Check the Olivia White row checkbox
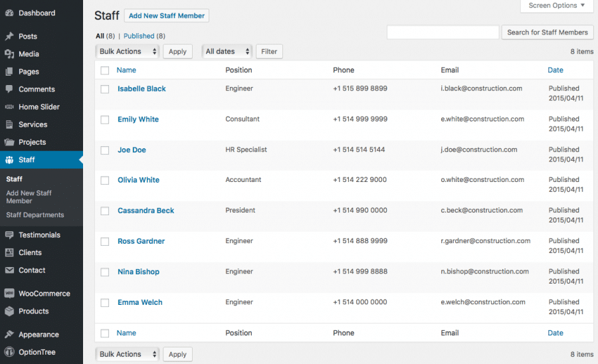Screen dimensions: 598x364 click(105, 180)
